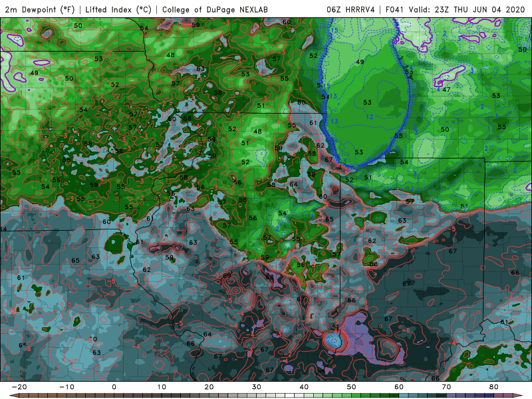
Task: Click the 'Lifted Index (°C)' title label
Action: point(118,9)
